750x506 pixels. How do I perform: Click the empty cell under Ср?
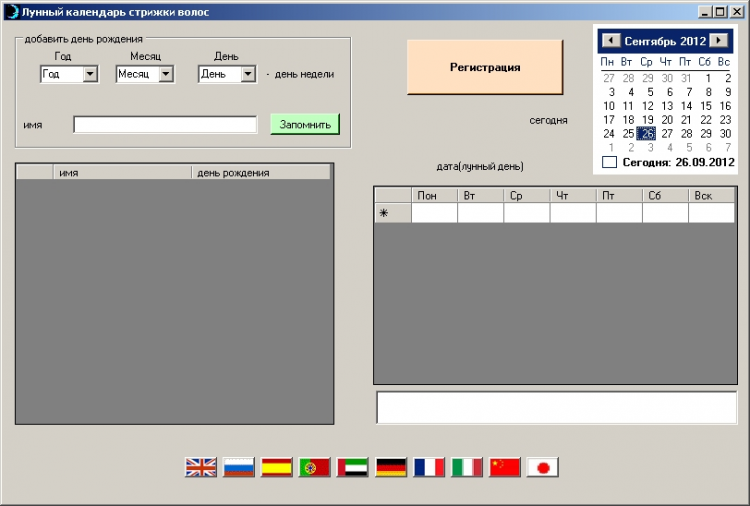(527, 213)
